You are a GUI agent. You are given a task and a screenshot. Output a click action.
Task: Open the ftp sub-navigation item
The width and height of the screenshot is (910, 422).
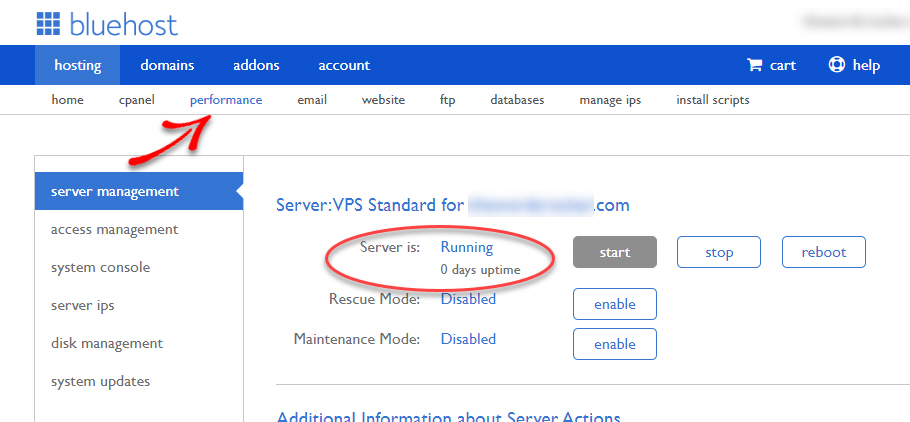point(447,100)
